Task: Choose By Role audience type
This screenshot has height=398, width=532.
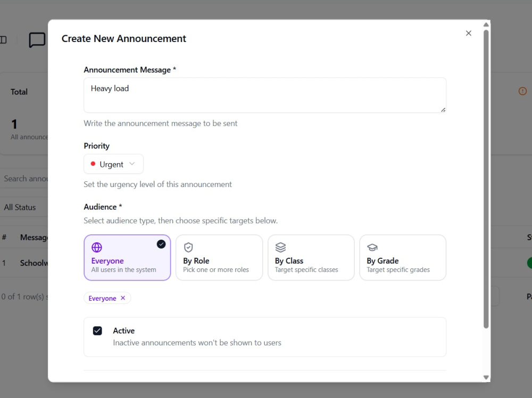Action: [219, 258]
